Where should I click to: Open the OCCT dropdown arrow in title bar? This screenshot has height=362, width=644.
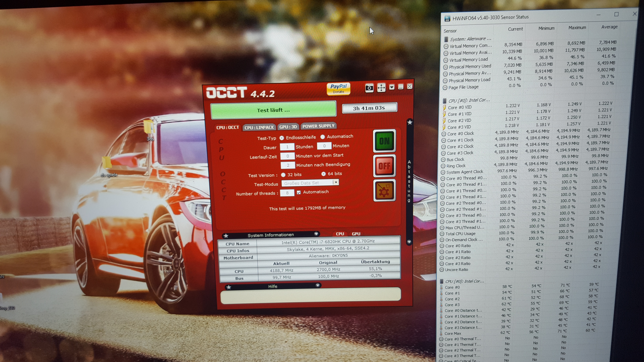[x=392, y=87]
